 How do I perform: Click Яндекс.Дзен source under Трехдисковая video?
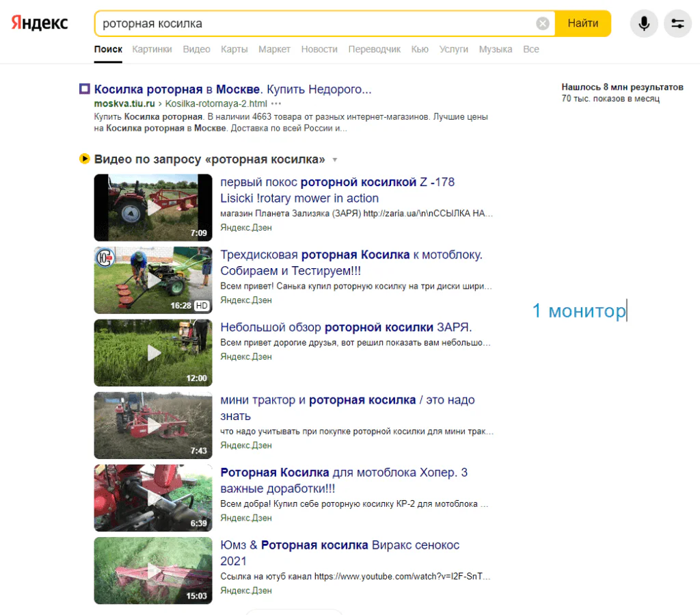point(246,300)
